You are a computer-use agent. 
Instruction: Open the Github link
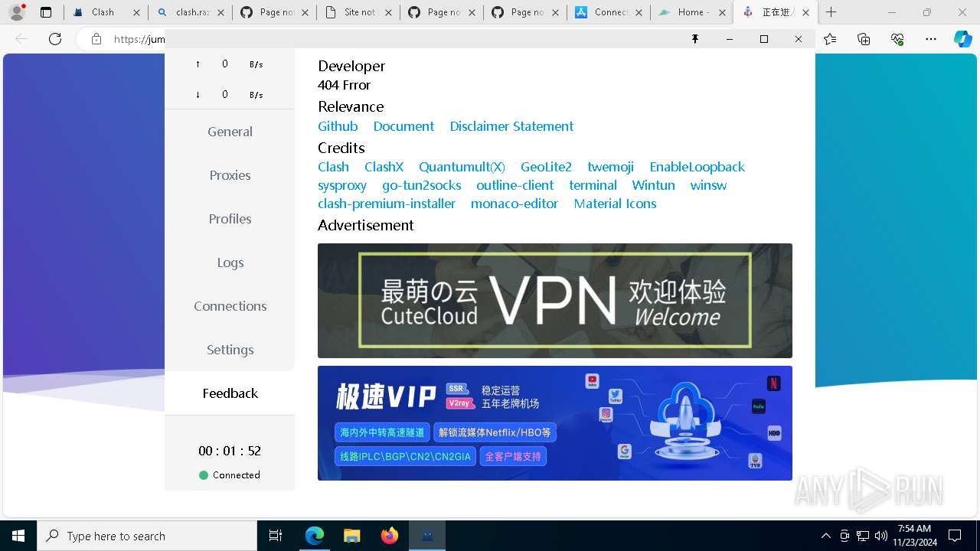[x=338, y=126]
